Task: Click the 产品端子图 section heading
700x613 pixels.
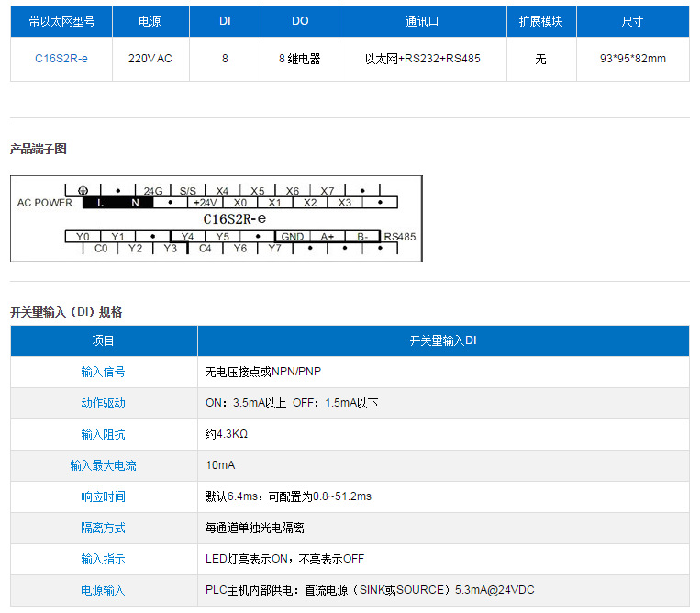Action: (x=39, y=149)
